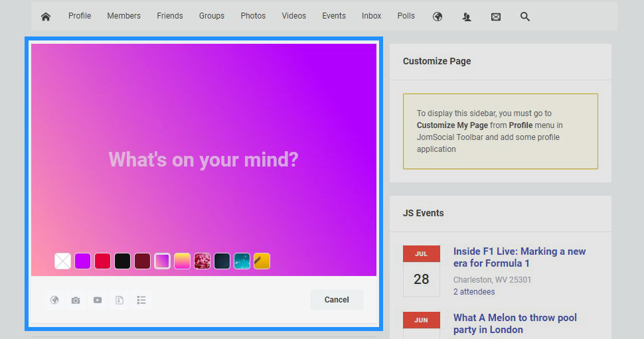This screenshot has width=644, height=339.
Task: Open the Videos menu item
Action: (x=293, y=16)
